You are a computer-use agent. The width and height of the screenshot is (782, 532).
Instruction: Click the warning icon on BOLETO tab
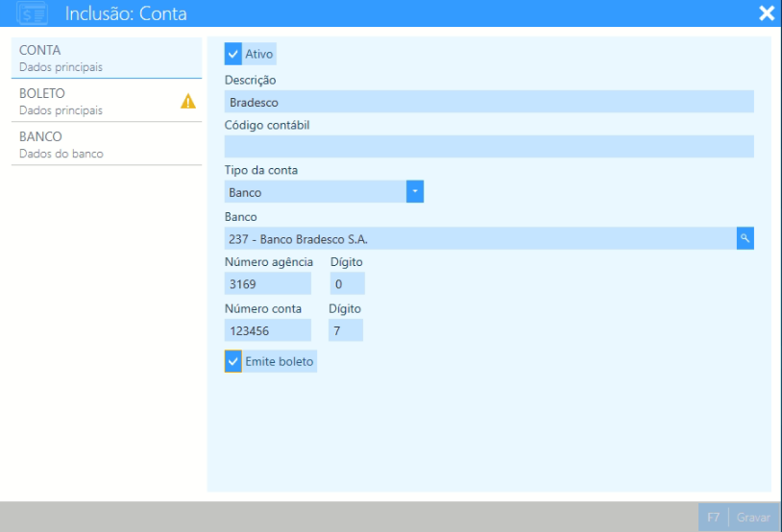point(188,101)
